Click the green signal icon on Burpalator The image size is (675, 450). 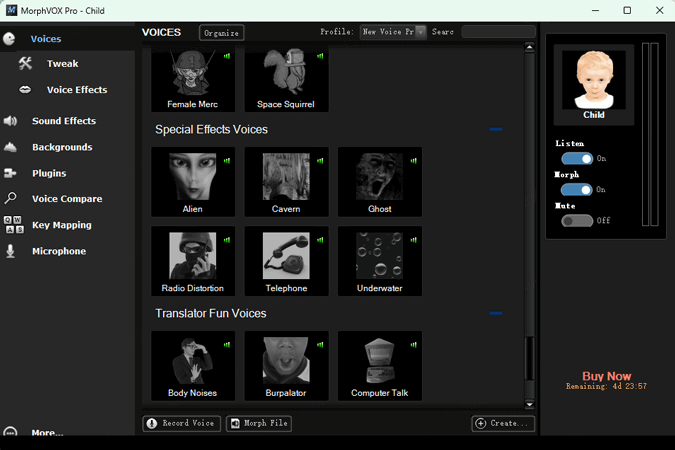320,344
